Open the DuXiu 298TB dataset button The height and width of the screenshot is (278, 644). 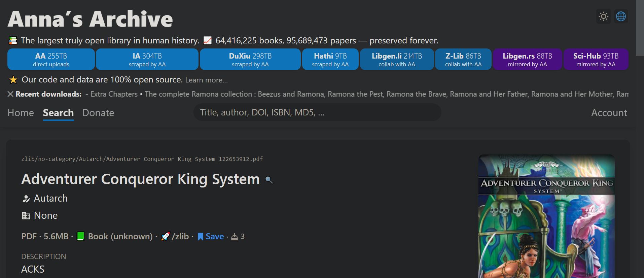click(250, 59)
